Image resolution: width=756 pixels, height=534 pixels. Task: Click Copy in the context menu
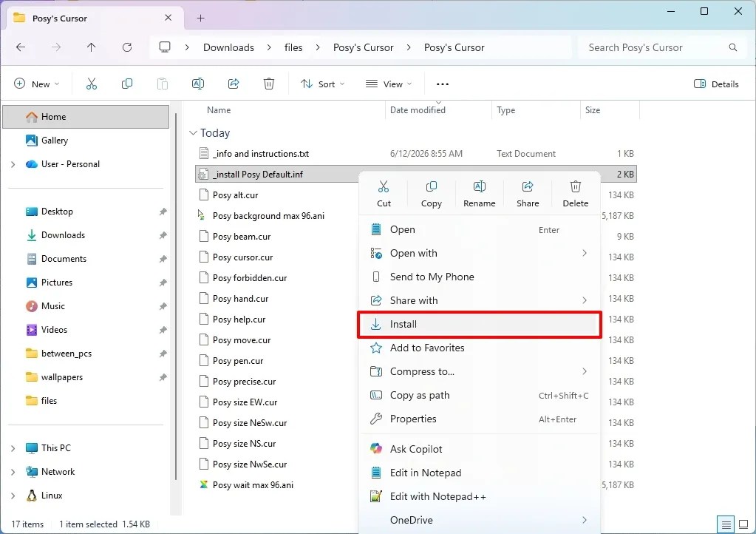[432, 194]
